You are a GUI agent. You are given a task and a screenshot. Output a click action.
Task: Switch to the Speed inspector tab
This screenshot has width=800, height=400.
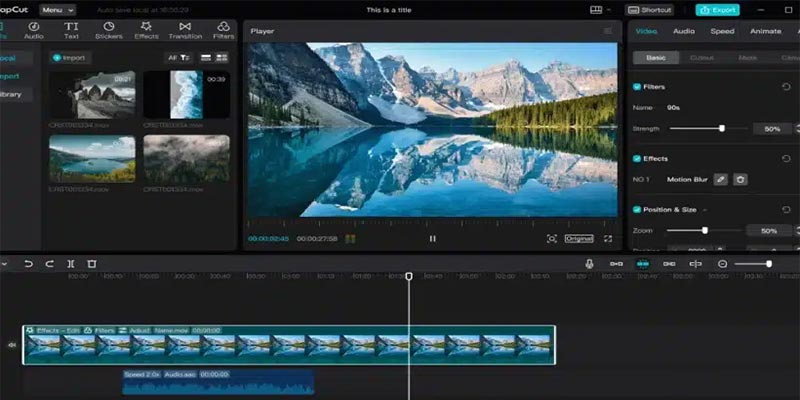pyautogui.click(x=722, y=31)
